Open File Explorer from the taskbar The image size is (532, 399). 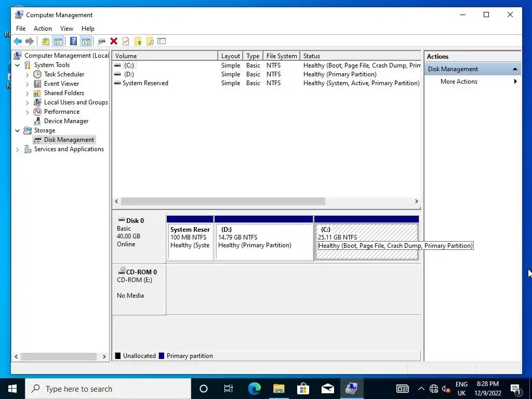coord(278,389)
